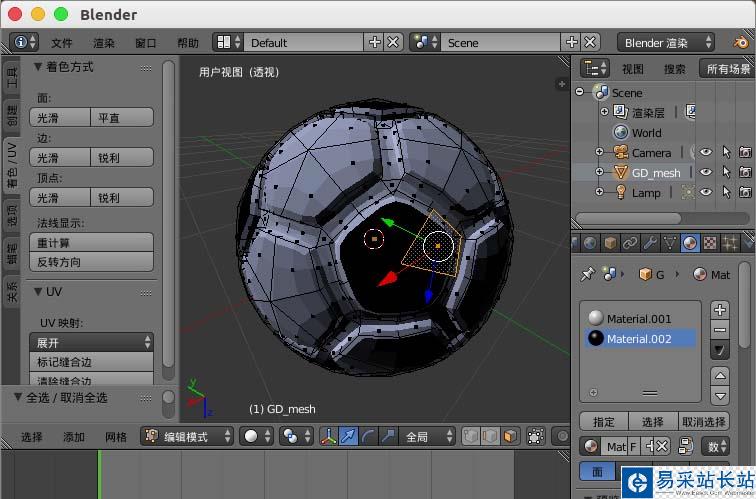756x499 pixels.
Task: Unlink material datablock with X button
Action: 662,446
